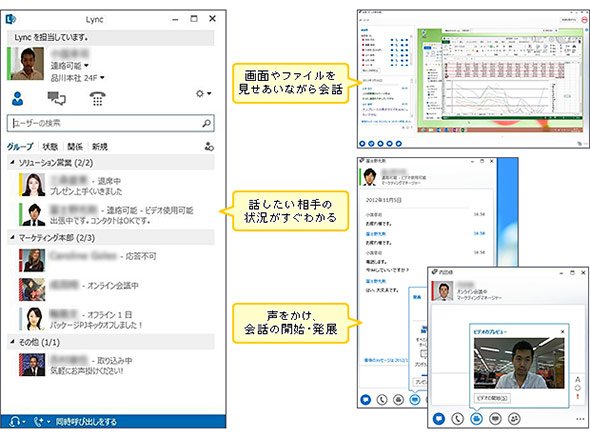Click the red stop sharing icon in sharing window
Screen dimensions: 590x438
(x=584, y=20)
